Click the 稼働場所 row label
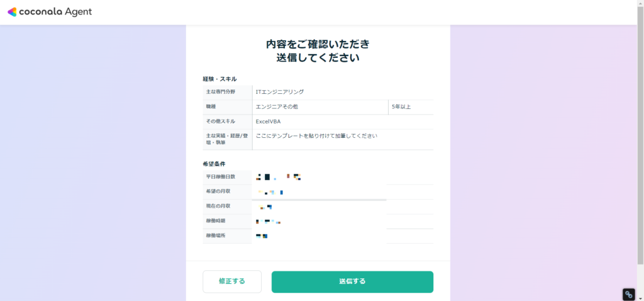644x301 pixels. [x=216, y=236]
